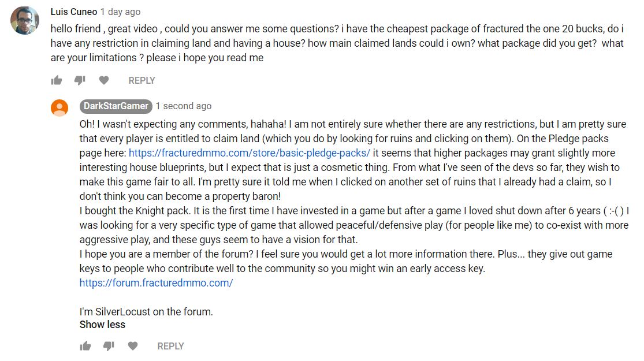Dislike Luis Cuneo's comment
644x361 pixels.
[80, 80]
